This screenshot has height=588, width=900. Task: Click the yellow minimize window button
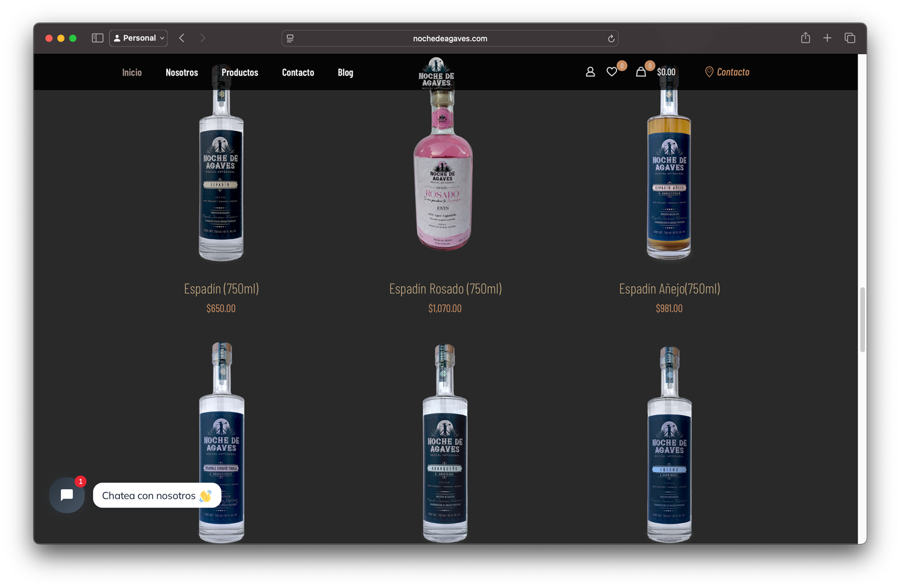tap(61, 38)
